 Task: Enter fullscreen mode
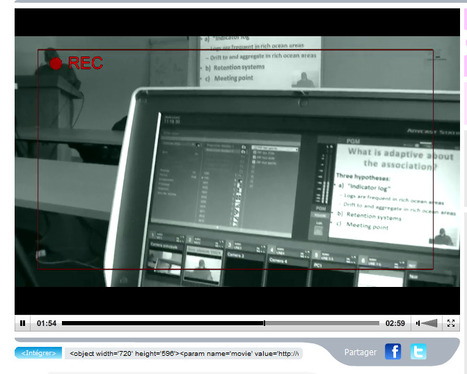451,323
